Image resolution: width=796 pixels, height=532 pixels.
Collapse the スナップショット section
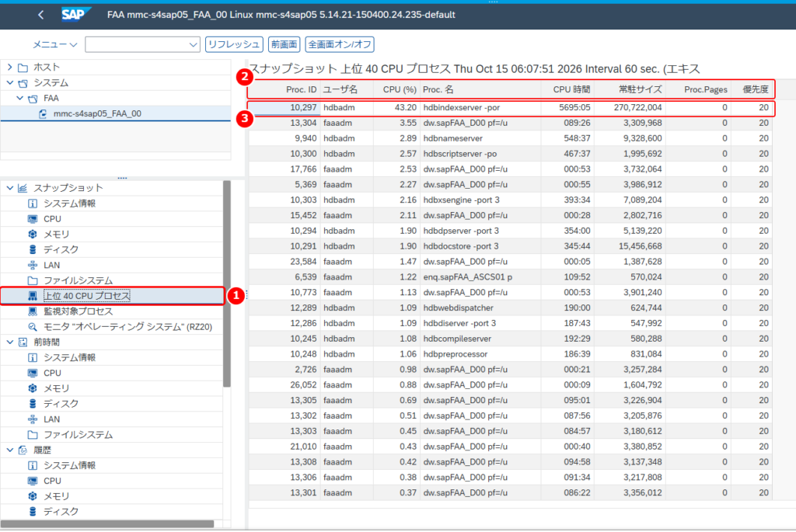9,188
